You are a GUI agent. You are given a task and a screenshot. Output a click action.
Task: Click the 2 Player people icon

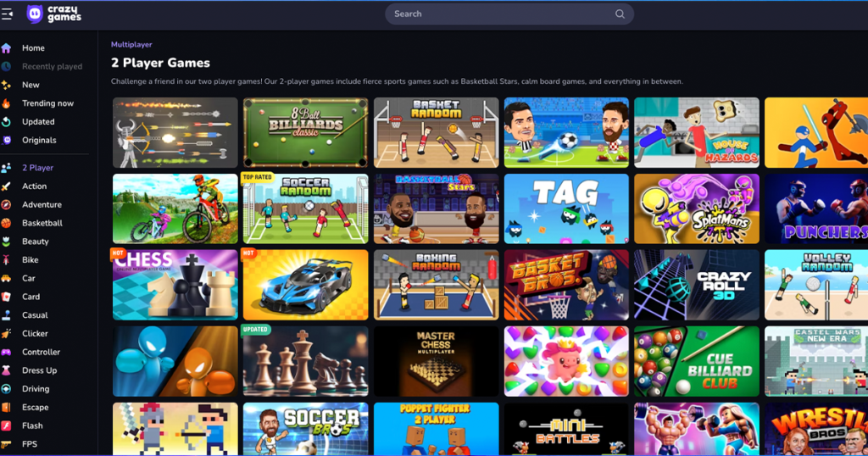[x=6, y=168]
